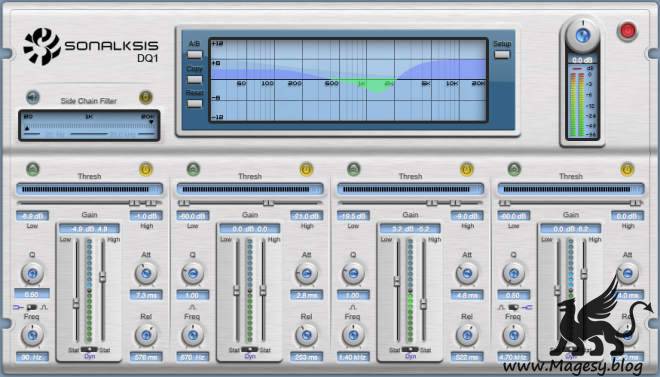Image resolution: width=660 pixels, height=377 pixels.
Task: Click the 0.50 Q value of the 90 Hz band
Action: point(32,294)
